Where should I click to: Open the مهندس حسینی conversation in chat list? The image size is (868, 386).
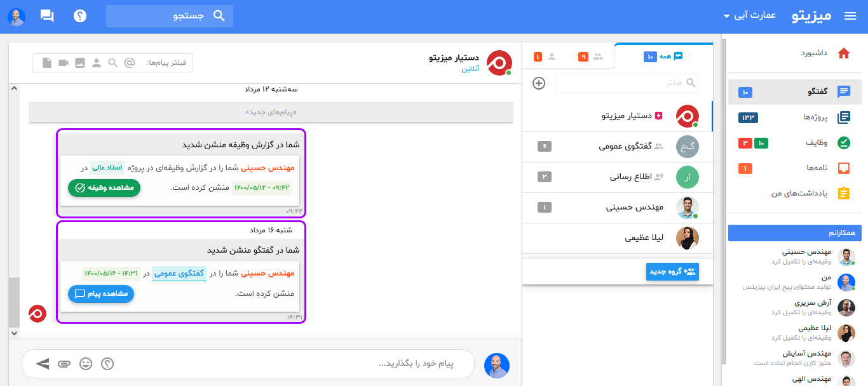click(x=617, y=208)
